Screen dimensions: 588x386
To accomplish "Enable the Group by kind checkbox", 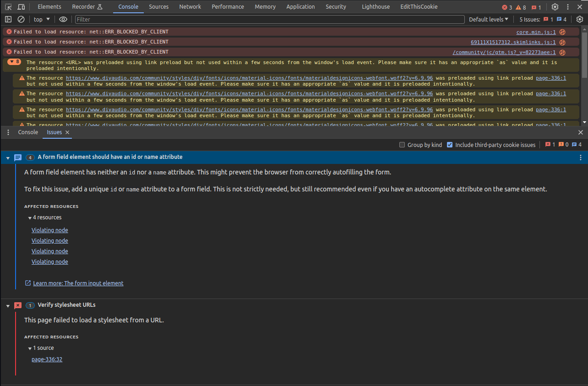I will (x=402, y=145).
